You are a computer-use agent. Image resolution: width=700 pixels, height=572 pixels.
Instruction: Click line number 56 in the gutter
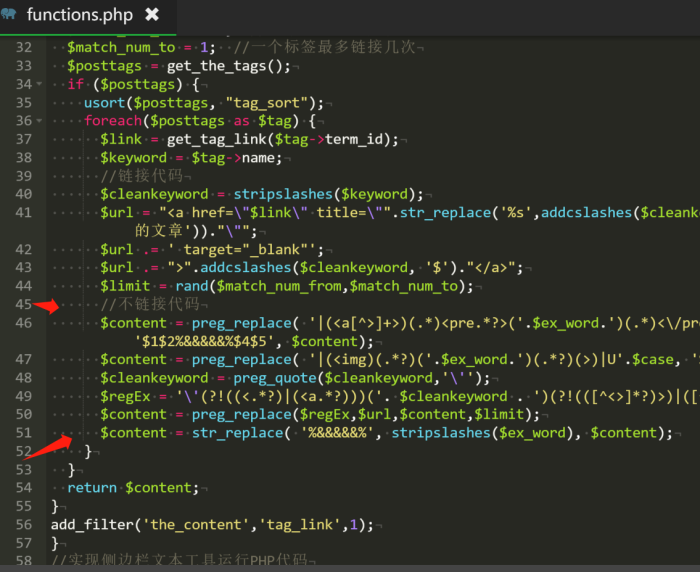coord(23,524)
